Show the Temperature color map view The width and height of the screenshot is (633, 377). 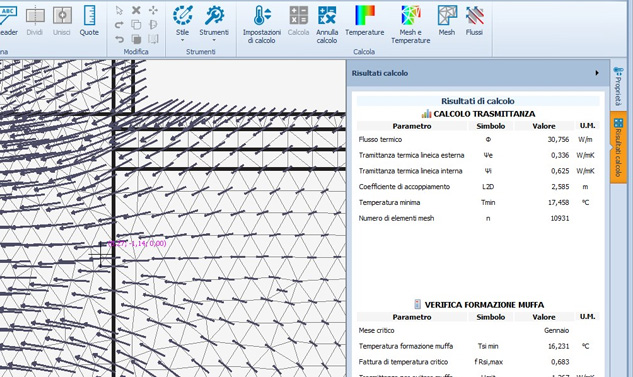pyautogui.click(x=365, y=20)
